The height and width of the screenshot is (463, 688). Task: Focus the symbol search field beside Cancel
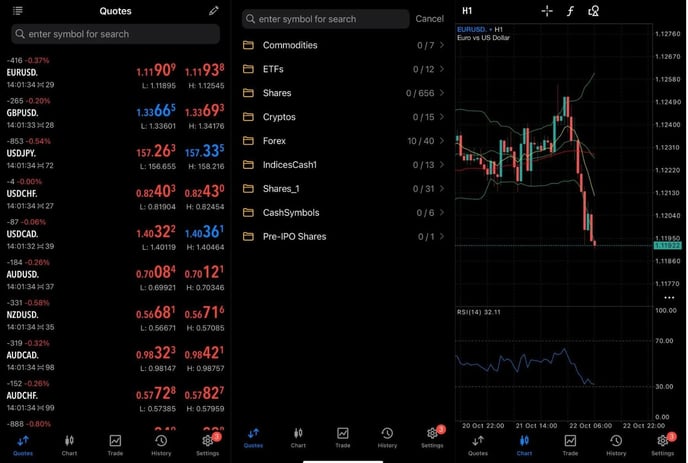[326, 19]
